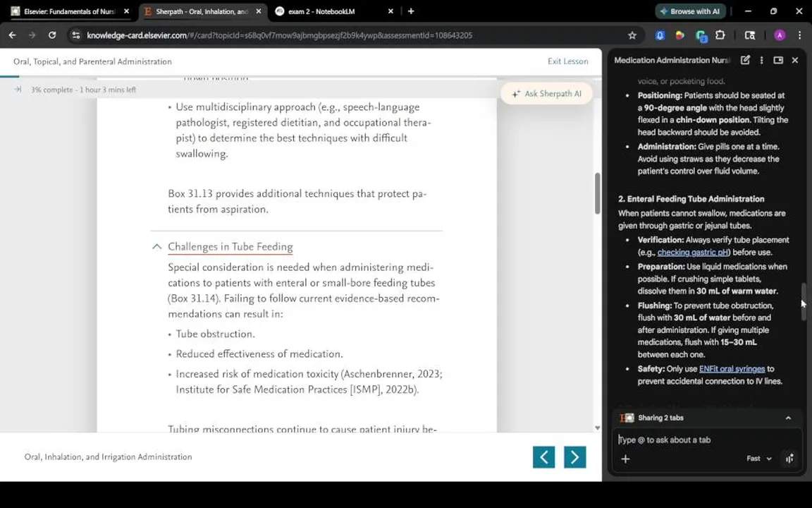Add attachment with plus in chat box
This screenshot has height=508, width=812.
point(625,459)
